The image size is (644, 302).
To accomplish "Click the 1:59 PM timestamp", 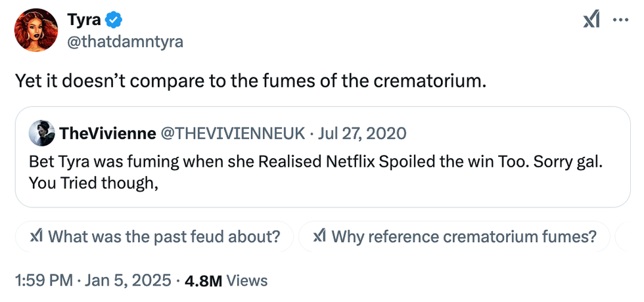I will pos(43,281).
